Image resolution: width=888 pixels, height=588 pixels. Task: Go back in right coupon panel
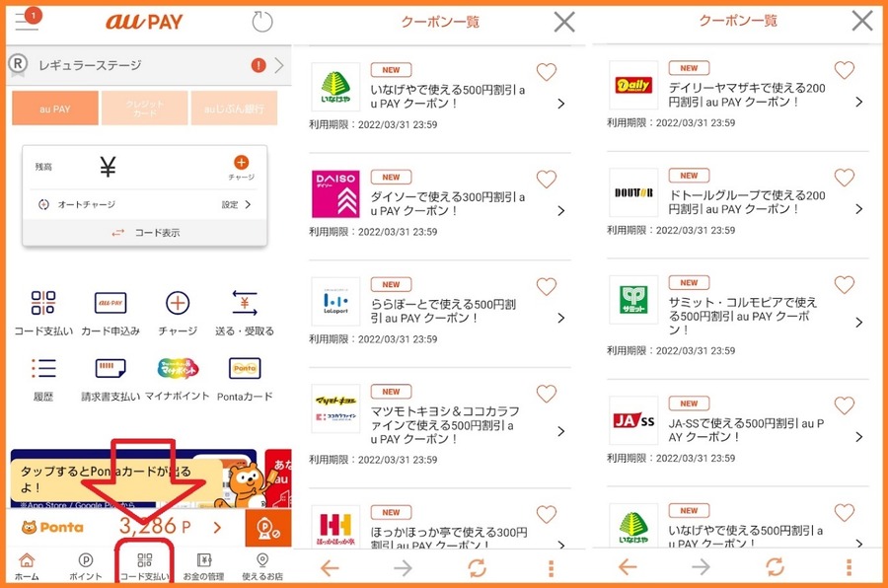(x=628, y=566)
